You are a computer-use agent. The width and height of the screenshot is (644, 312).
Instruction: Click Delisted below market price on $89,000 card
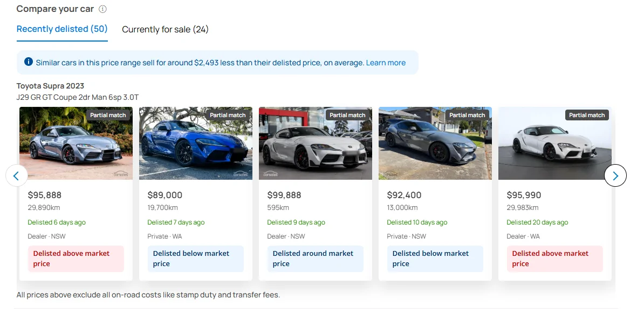coord(195,259)
